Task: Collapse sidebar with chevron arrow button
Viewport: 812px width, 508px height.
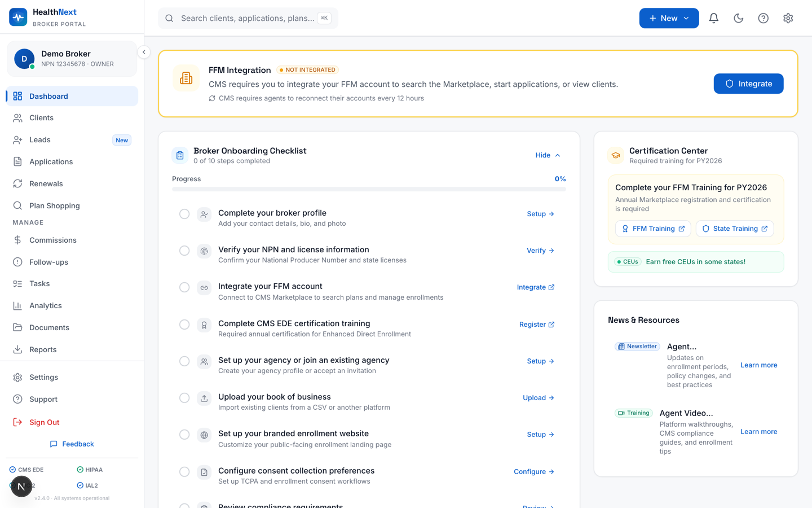Action: click(144, 52)
